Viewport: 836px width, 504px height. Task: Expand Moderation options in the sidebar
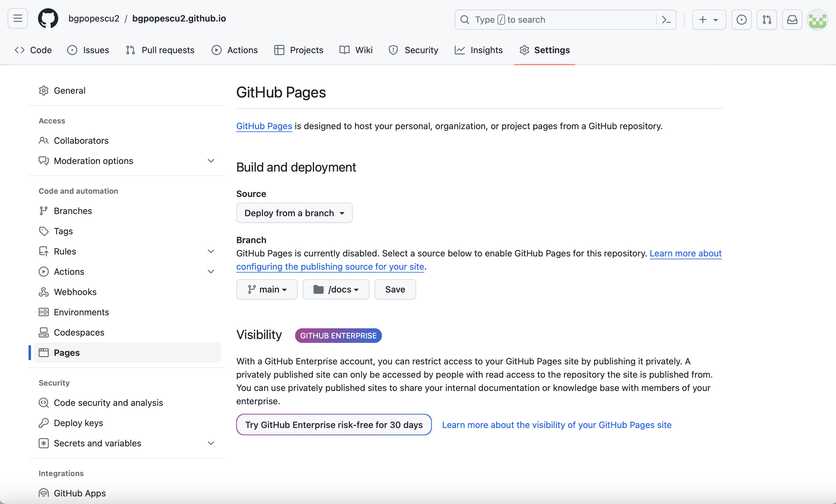[211, 161]
